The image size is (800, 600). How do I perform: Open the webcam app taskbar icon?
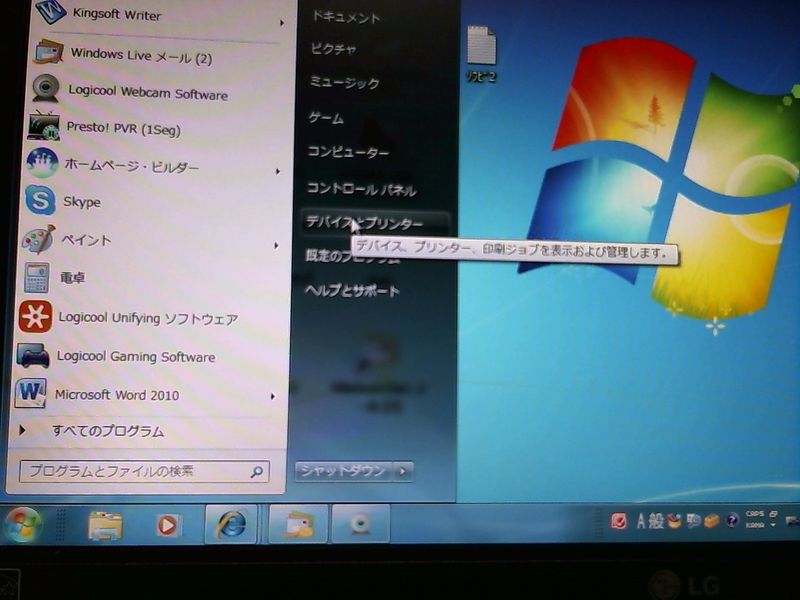tap(361, 524)
